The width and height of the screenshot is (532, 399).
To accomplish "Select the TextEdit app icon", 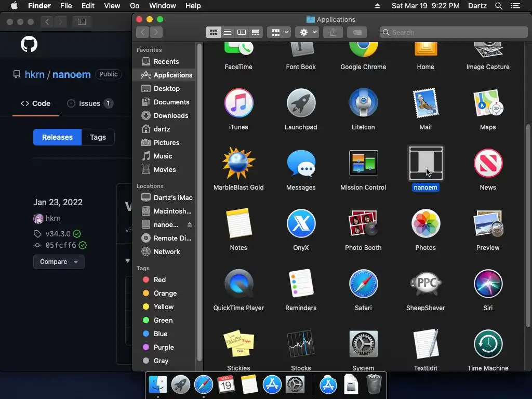I will (425, 344).
